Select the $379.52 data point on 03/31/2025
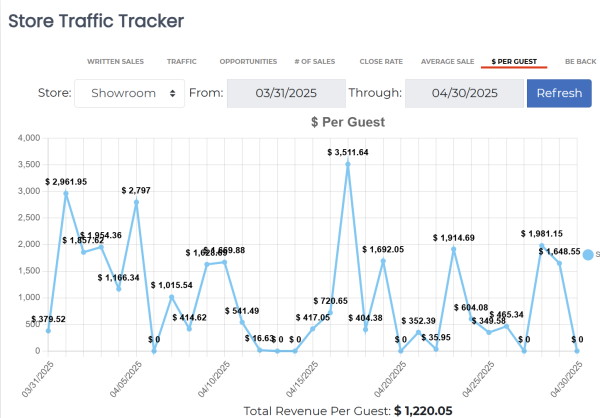Screen dimensions: 600x418 point(48,331)
